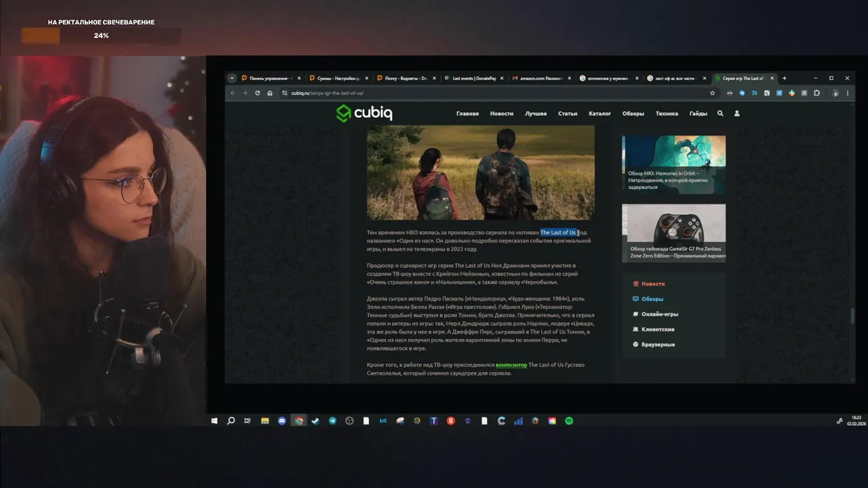
Task: Close the amazon.com tab
Action: pos(569,78)
